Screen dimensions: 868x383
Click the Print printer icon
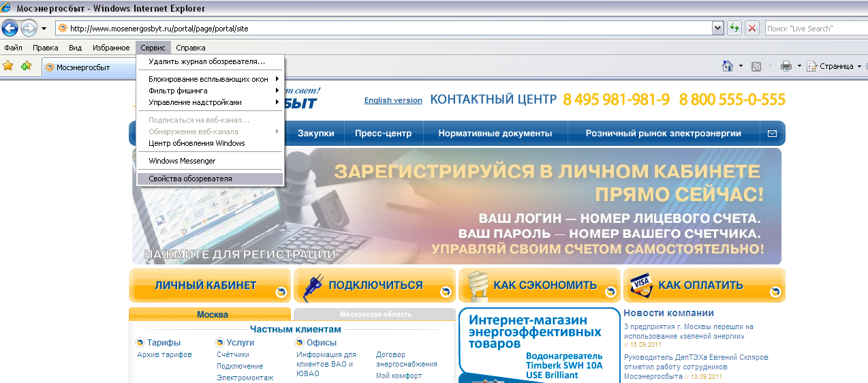tap(786, 66)
